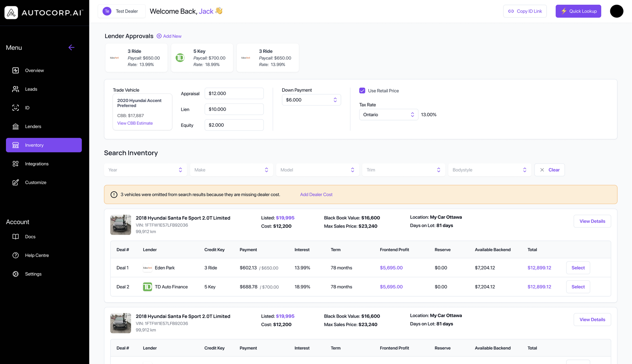Open the Lenders menu item
The image size is (632, 364).
click(44, 126)
